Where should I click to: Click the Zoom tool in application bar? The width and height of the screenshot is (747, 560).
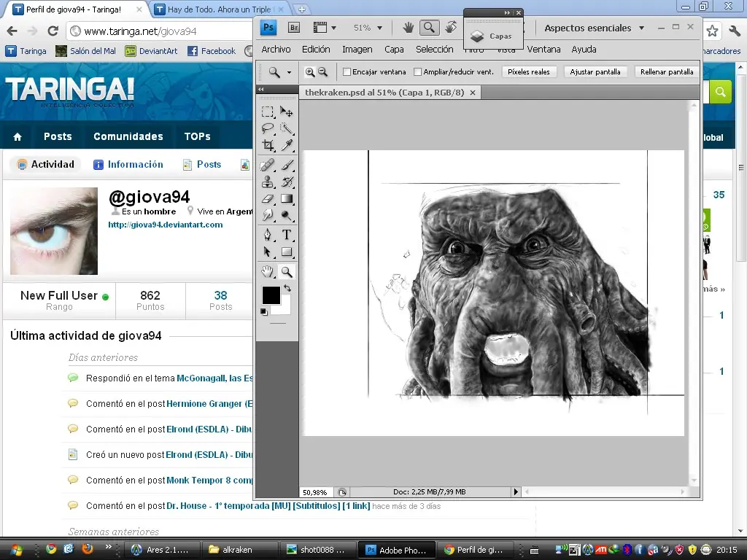(x=429, y=28)
